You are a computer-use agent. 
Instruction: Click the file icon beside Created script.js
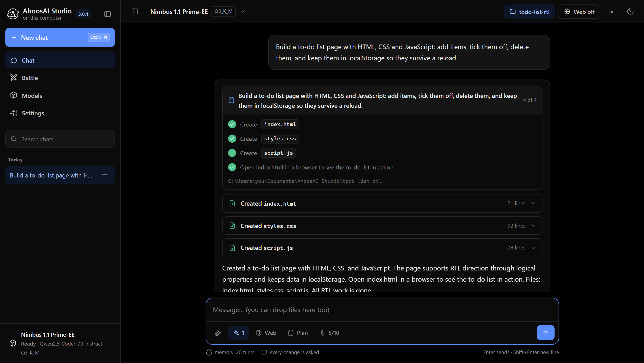coord(232,248)
